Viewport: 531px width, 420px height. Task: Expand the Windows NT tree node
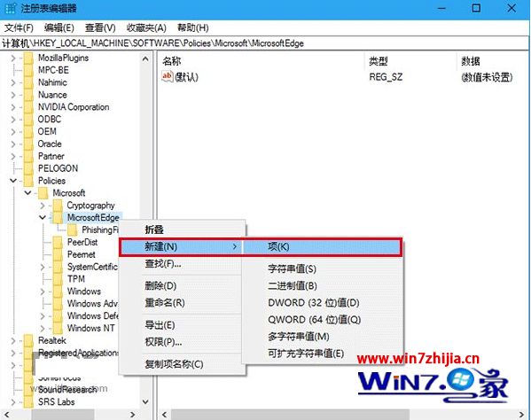[43, 328]
